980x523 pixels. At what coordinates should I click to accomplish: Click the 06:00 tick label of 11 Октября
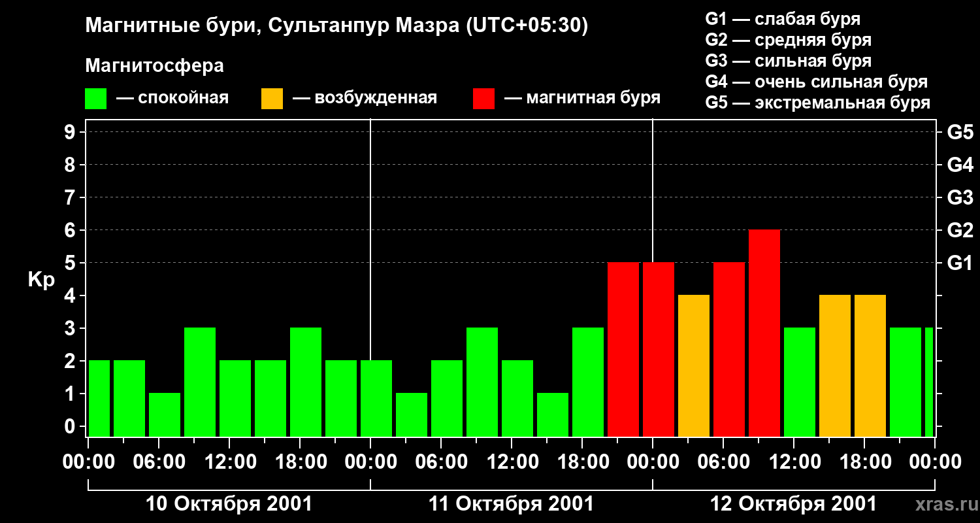441,462
